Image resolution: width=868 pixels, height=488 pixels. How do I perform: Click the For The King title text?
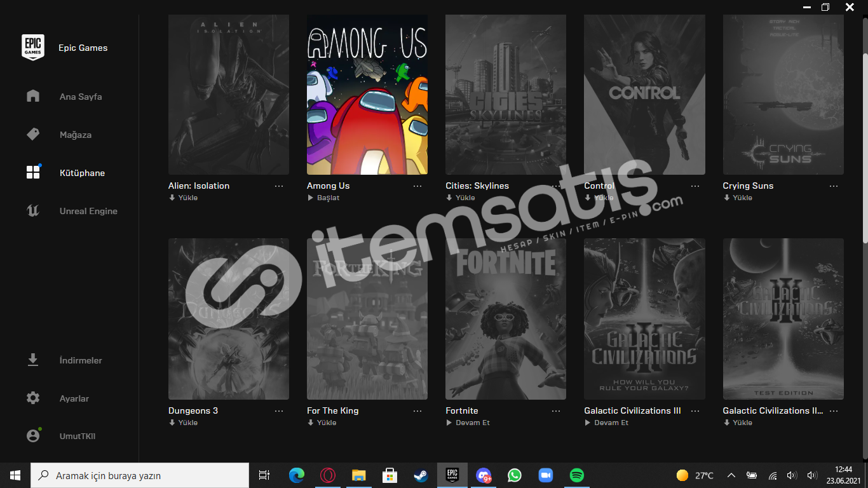(333, 410)
